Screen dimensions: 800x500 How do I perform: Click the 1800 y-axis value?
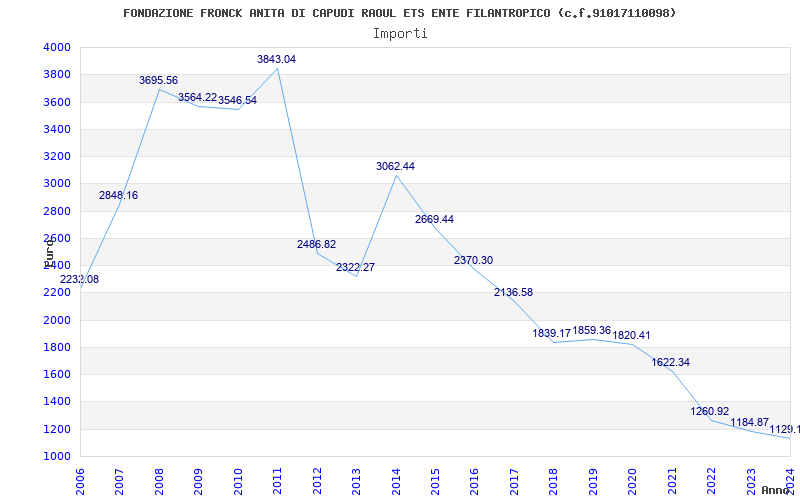57,347
